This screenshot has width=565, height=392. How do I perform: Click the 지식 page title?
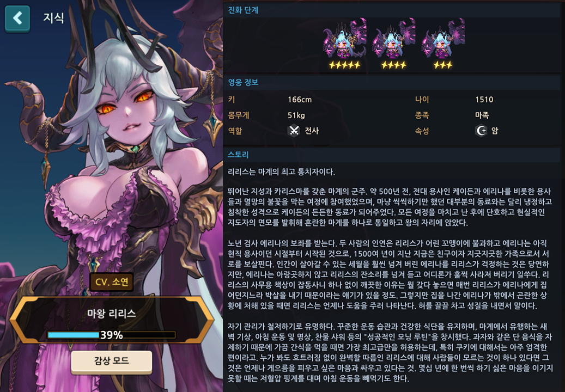coord(53,17)
